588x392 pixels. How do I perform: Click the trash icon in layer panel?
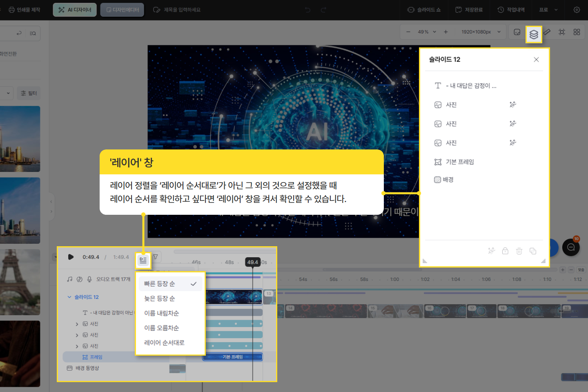(519, 251)
